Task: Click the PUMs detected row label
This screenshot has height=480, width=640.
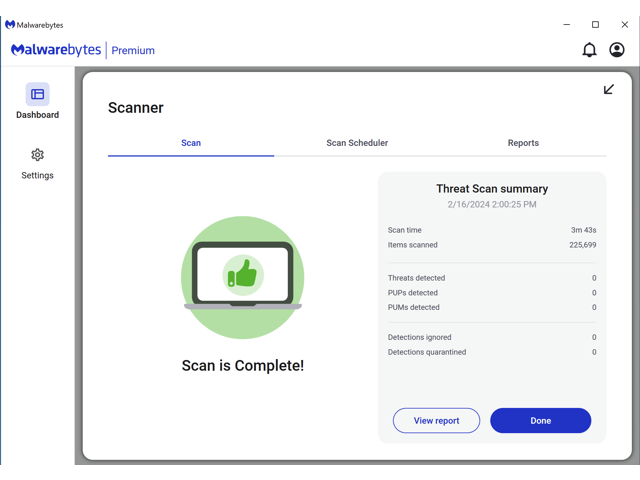Action: pyautogui.click(x=413, y=307)
